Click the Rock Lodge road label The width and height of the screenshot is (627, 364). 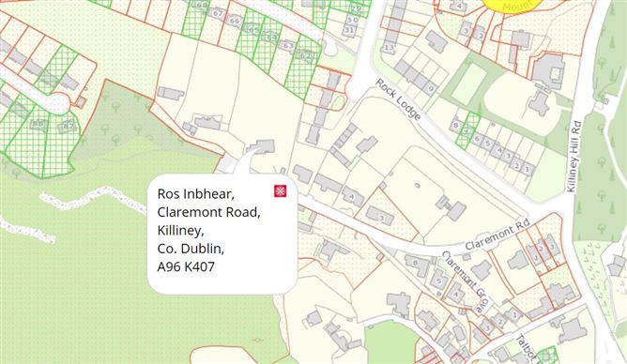click(x=398, y=99)
